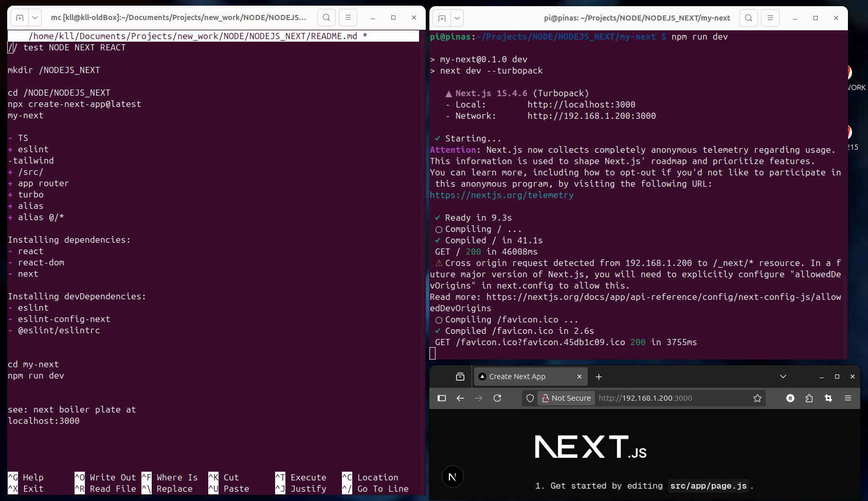The width and height of the screenshot is (868, 501).
Task: Click src/app/page.js code snippet on page
Action: tap(709, 486)
